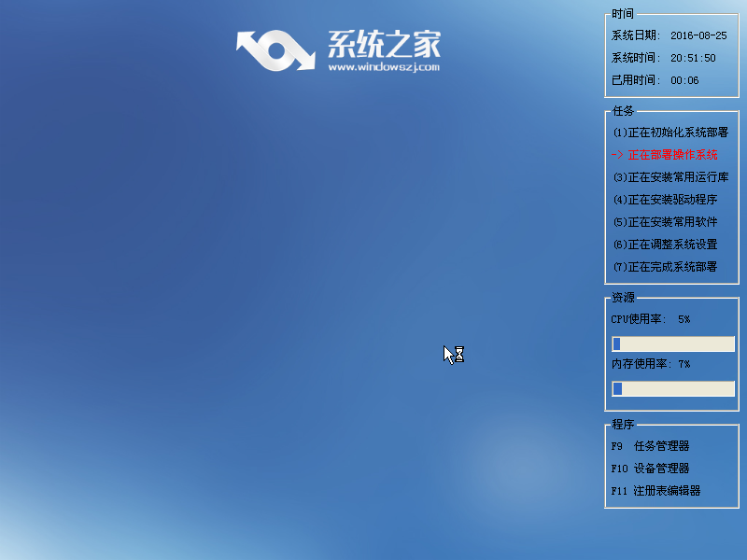The height and width of the screenshot is (560, 747).
Task: Click the 时间 panel header
Action: [621, 14]
